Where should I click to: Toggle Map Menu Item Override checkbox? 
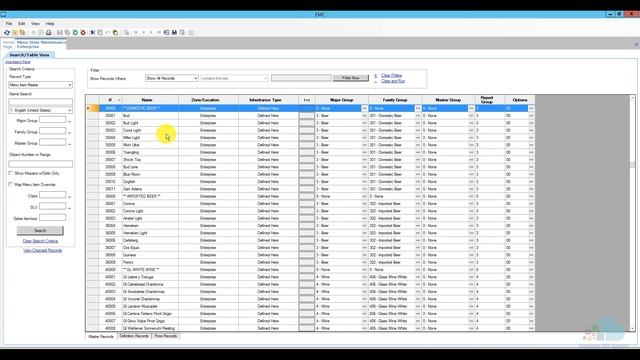click(11, 184)
